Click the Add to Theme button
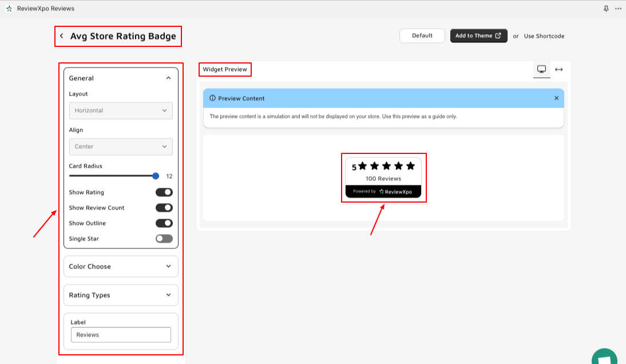Viewport: 626px width, 364px height. [x=479, y=35]
